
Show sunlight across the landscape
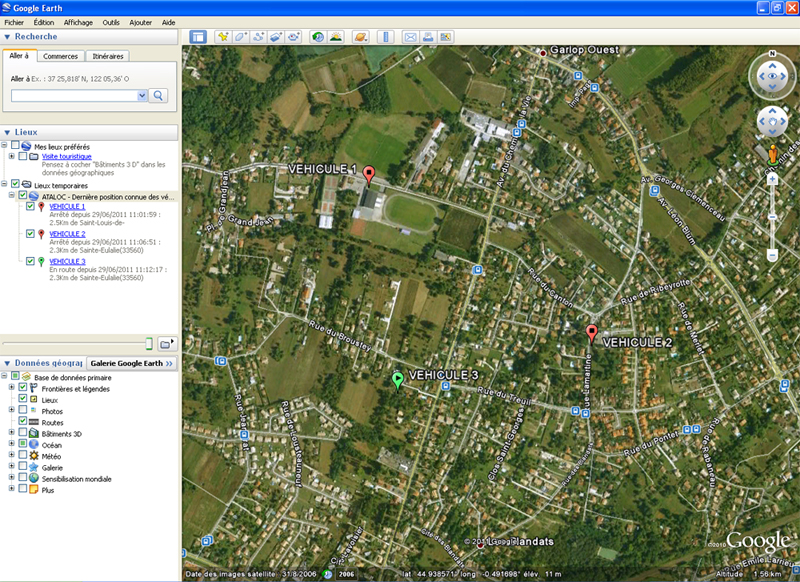336,37
